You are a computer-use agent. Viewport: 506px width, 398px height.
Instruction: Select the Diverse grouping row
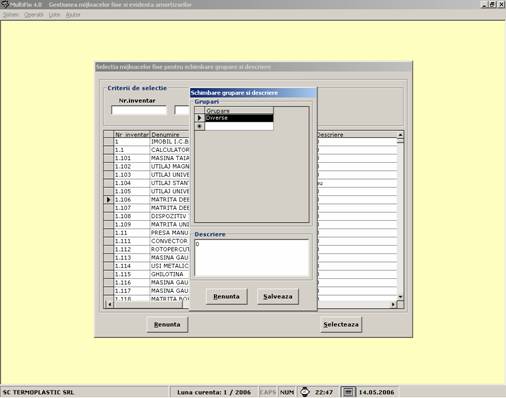point(239,118)
